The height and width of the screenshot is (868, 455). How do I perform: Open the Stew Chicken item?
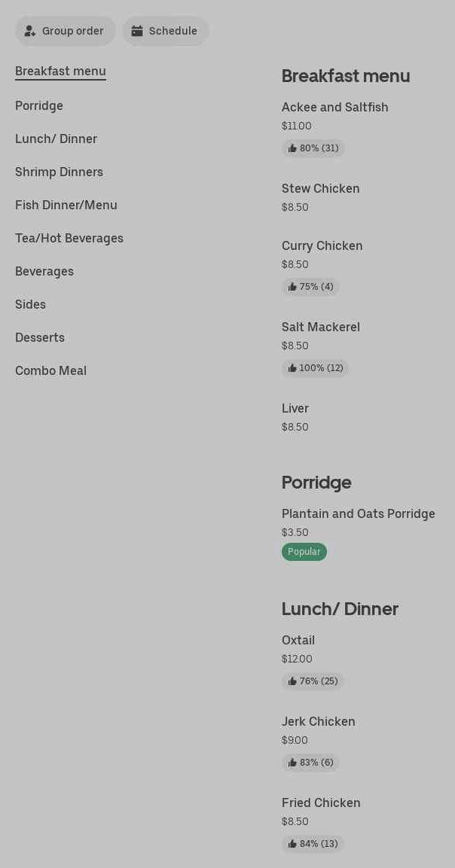321,189
